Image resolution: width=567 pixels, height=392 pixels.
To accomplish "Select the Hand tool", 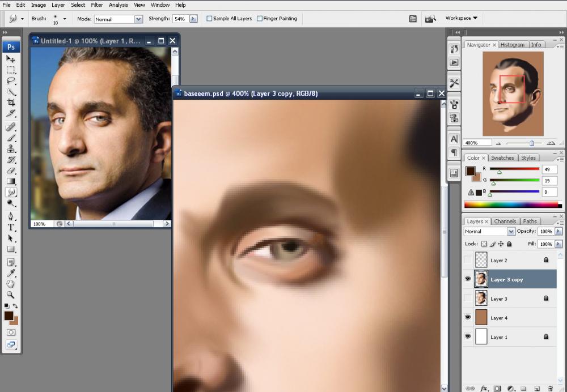I will [x=11, y=283].
